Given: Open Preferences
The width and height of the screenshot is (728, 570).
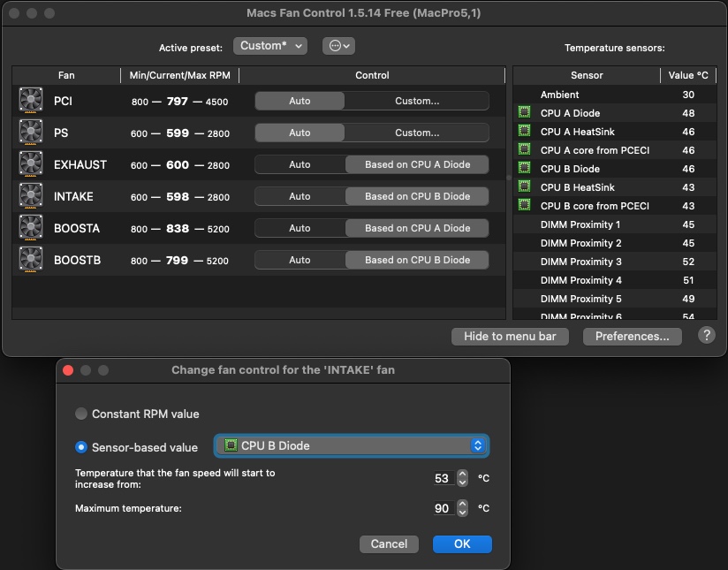Looking at the screenshot, I should tap(632, 337).
